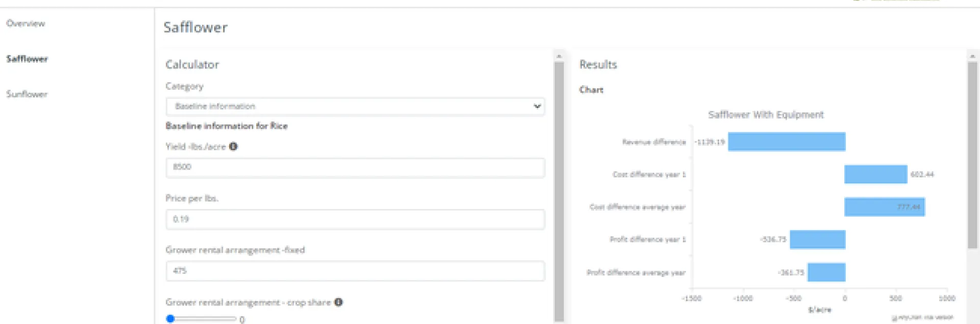The height and width of the screenshot is (324, 980).
Task: Click the info icon beside Yield lbs./acre
Action: (233, 147)
